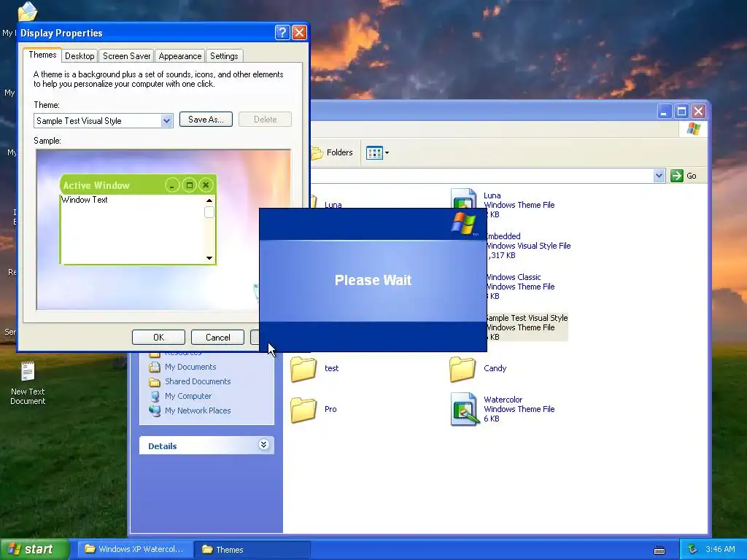Click scroll down arrow in sample preview
The height and width of the screenshot is (560, 747).
pyautogui.click(x=209, y=258)
